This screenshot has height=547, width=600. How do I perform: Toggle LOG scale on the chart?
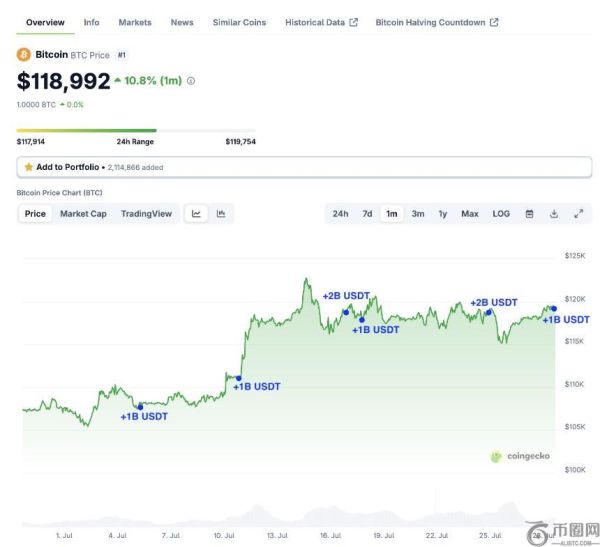point(501,213)
